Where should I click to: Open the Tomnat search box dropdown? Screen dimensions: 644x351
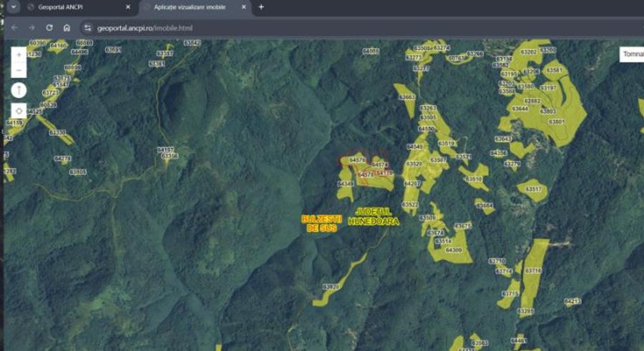[x=632, y=54]
